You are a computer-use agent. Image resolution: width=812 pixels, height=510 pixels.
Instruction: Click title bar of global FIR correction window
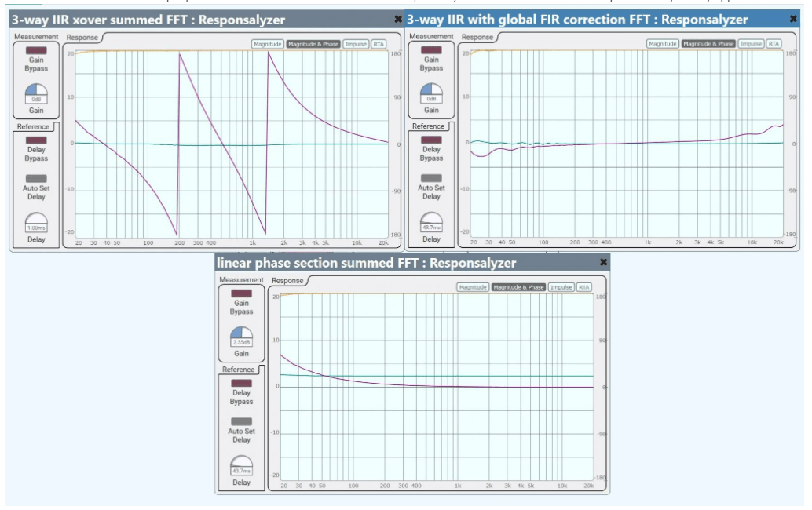click(602, 19)
